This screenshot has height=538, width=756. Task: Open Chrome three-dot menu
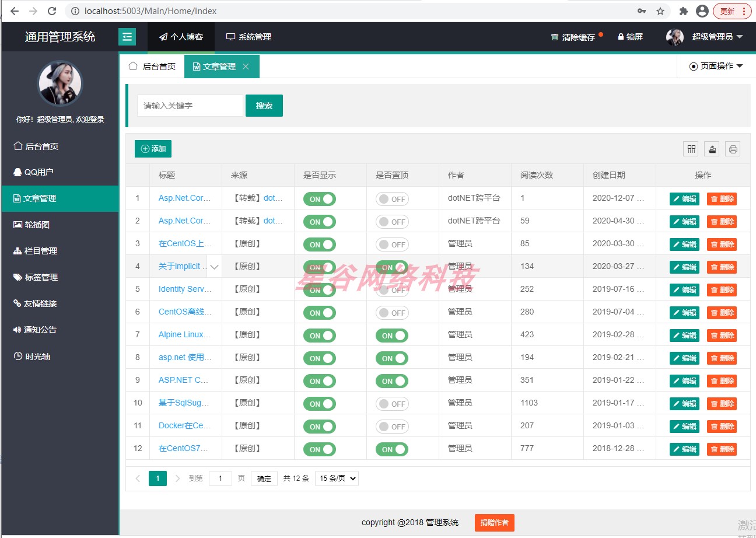[744, 11]
